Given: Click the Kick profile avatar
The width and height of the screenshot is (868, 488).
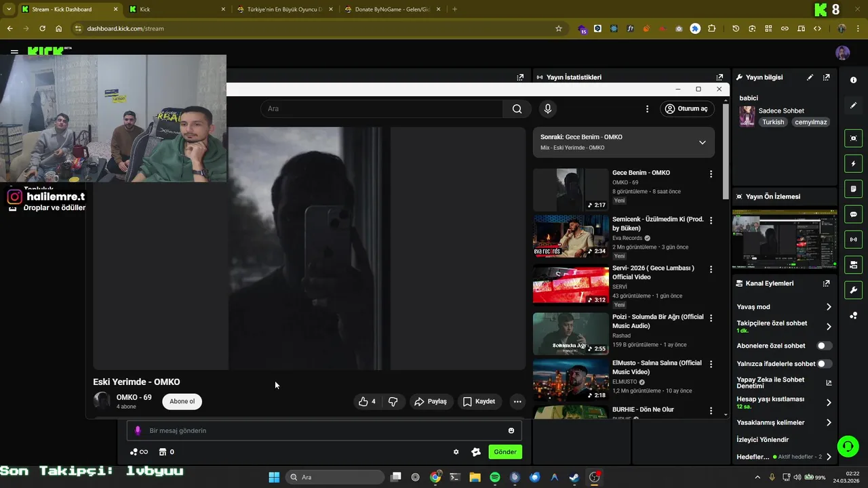Looking at the screenshot, I should tap(843, 53).
